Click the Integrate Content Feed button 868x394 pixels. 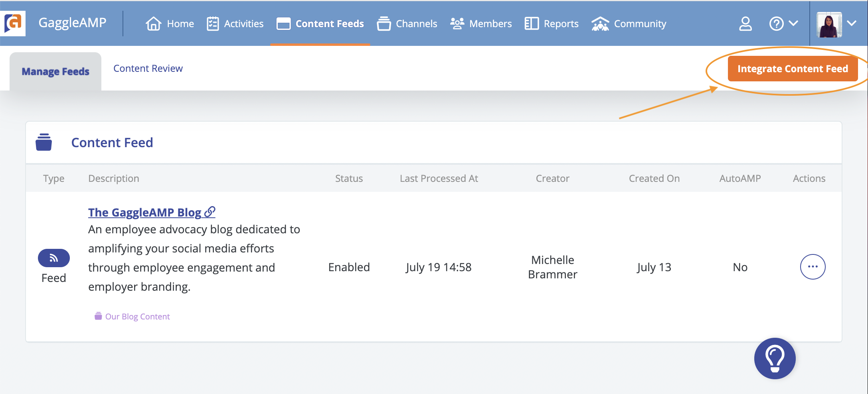(x=793, y=69)
